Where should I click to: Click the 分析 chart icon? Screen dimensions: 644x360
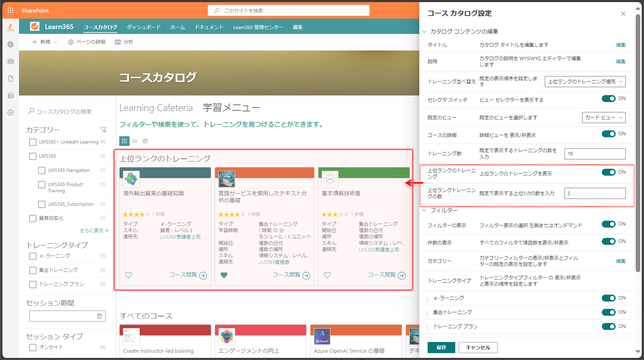(118, 42)
